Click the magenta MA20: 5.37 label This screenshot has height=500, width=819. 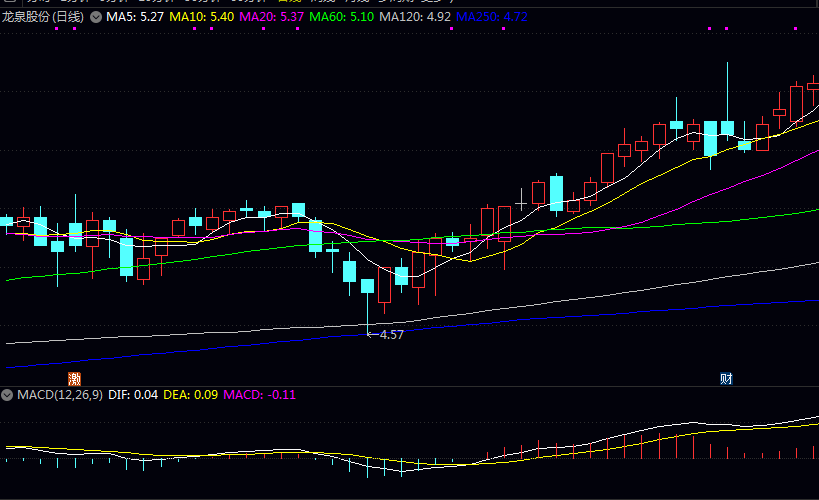tap(272, 17)
